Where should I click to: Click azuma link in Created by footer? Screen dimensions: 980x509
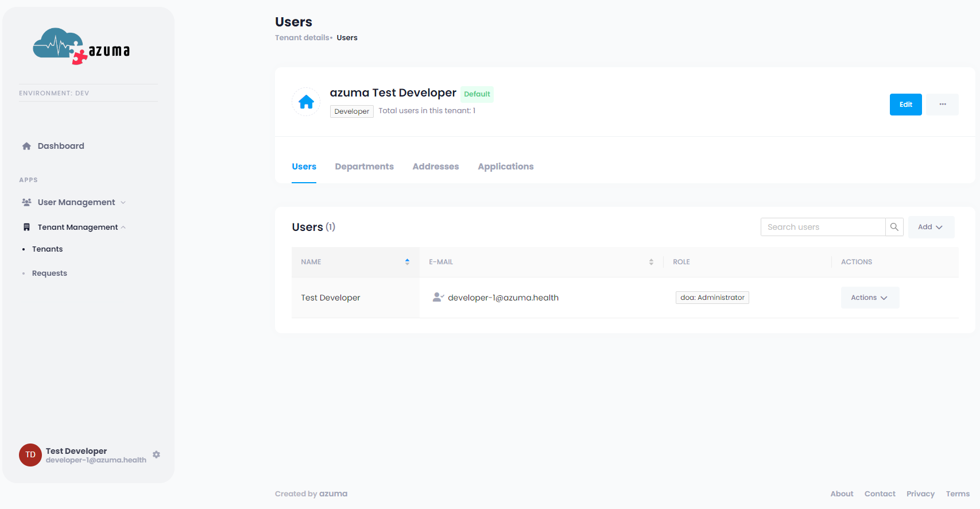[x=333, y=493]
